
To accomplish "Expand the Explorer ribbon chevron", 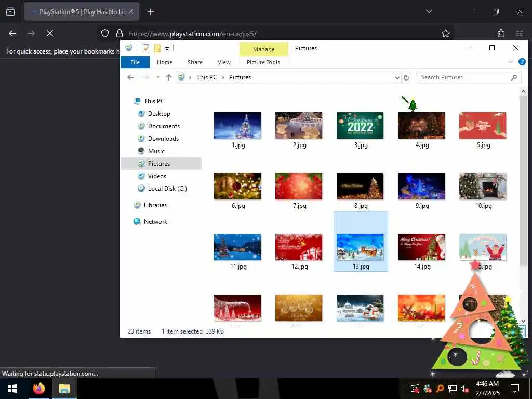I will tap(511, 62).
